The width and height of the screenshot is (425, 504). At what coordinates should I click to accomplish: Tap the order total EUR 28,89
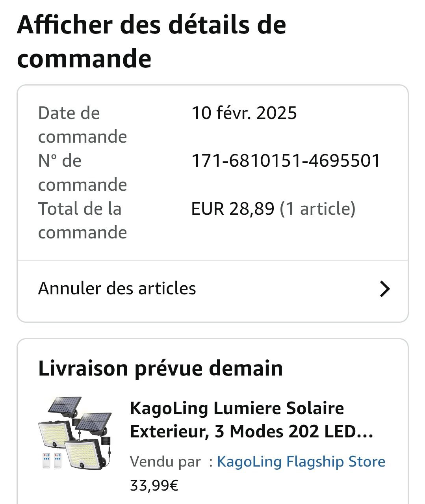232,208
